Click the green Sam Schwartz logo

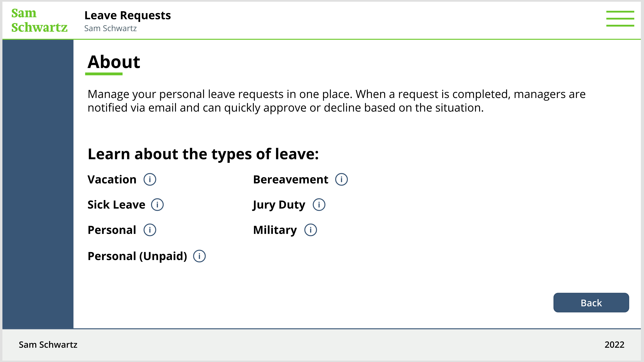coord(39,20)
